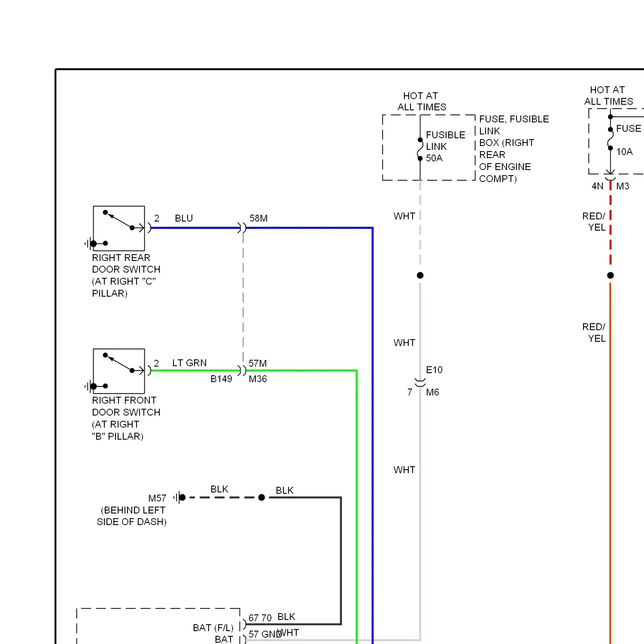Click the 'M36' connector label
The width and height of the screenshot is (644, 644).
[258, 379]
